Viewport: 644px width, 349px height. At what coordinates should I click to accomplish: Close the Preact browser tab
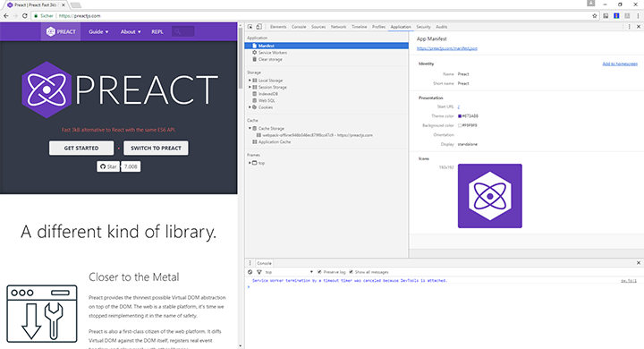pos(64,5)
